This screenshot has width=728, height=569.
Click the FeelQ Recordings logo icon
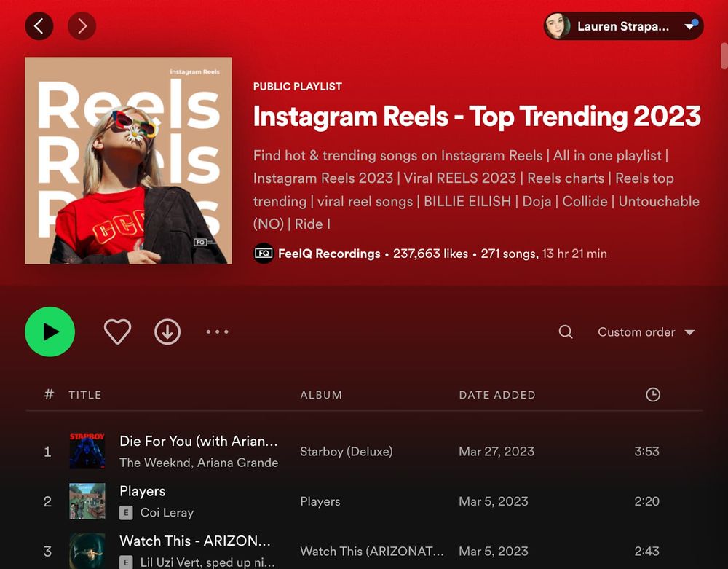pyautogui.click(x=264, y=254)
